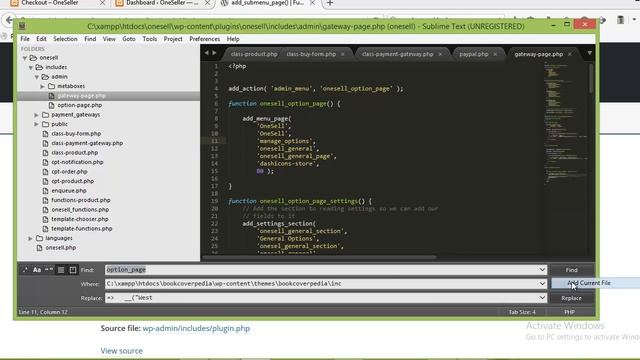The image size is (640, 360).
Task: Open the Goto menu
Action: tap(129, 39)
